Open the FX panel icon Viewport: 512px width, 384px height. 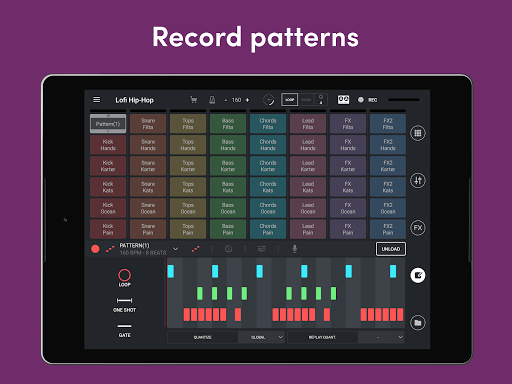click(418, 228)
